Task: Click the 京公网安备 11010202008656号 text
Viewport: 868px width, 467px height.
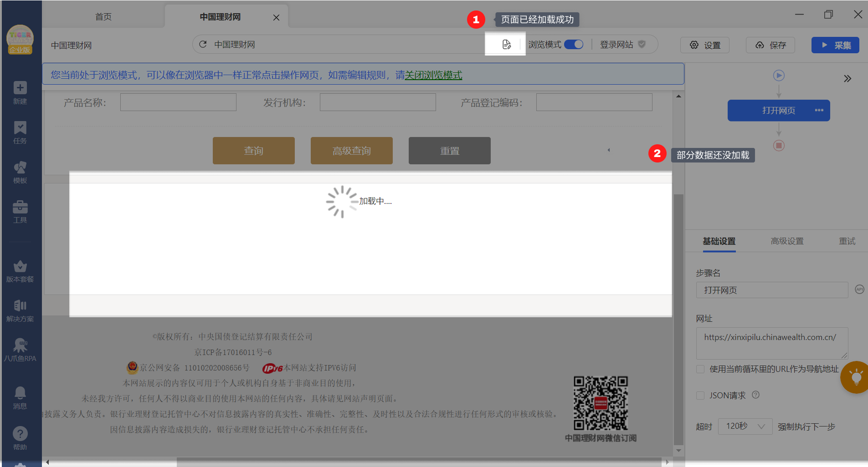Action: pos(194,368)
